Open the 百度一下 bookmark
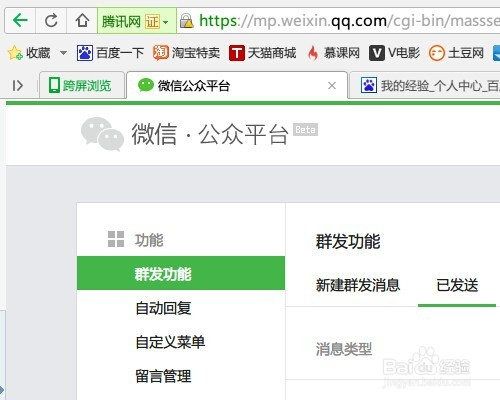Screen dimensions: 500x400 tap(110, 53)
